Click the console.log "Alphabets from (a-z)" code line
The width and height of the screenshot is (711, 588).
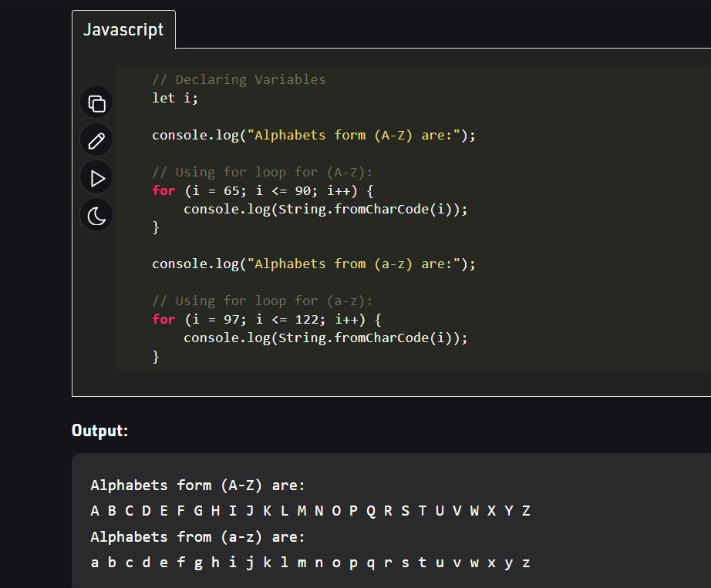[x=313, y=264]
